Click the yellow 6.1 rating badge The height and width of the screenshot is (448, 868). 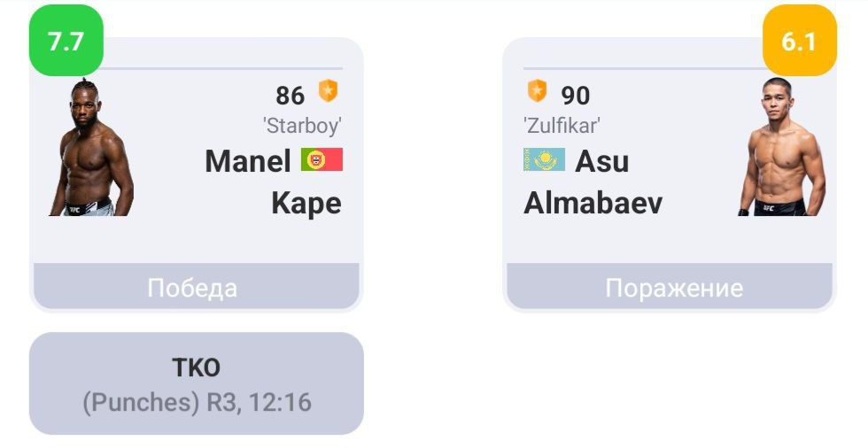pyautogui.click(x=799, y=41)
